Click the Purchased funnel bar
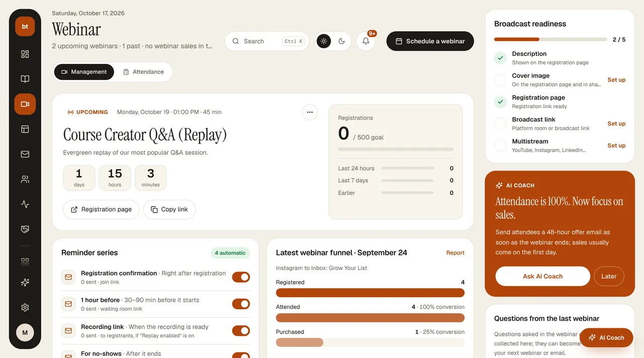Image resolution: width=644 pixels, height=358 pixels. (x=370, y=342)
